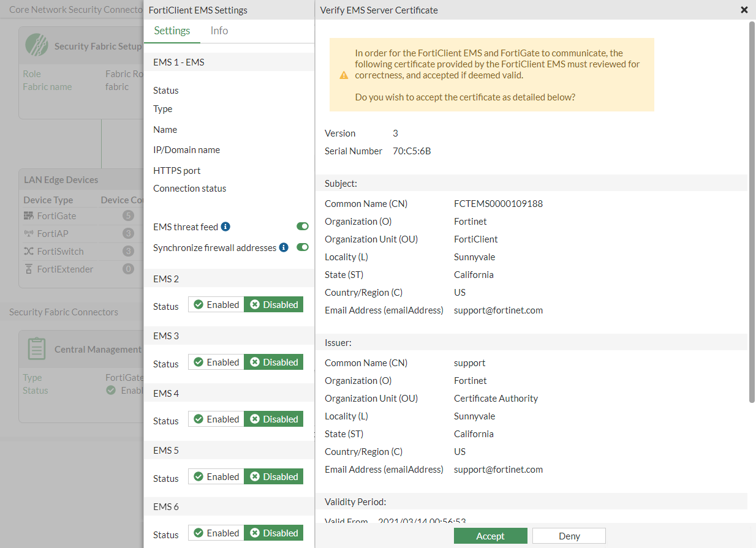
Task: Click the yellow warning triangle icon
Action: [x=344, y=75]
